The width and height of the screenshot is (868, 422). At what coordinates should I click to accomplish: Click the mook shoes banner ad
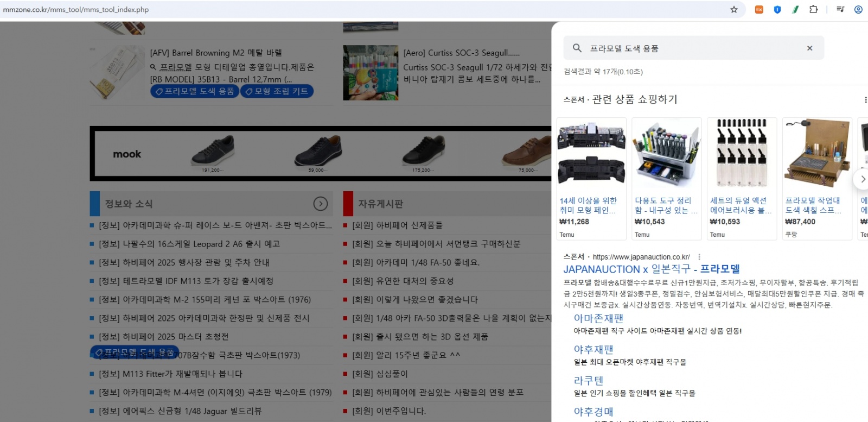click(320, 154)
